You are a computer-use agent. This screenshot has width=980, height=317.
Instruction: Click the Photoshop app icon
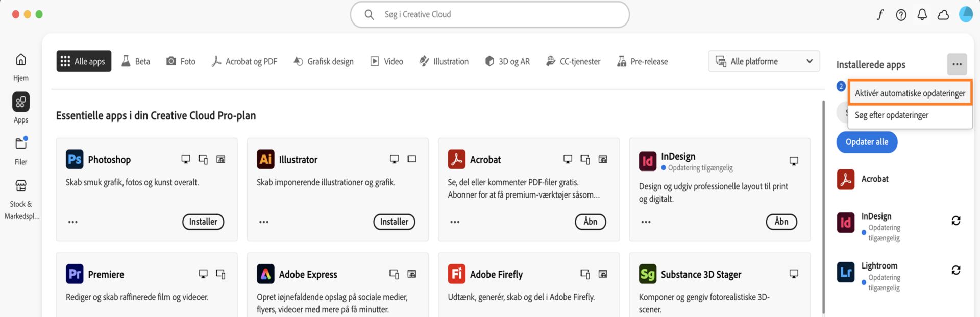pos(75,159)
